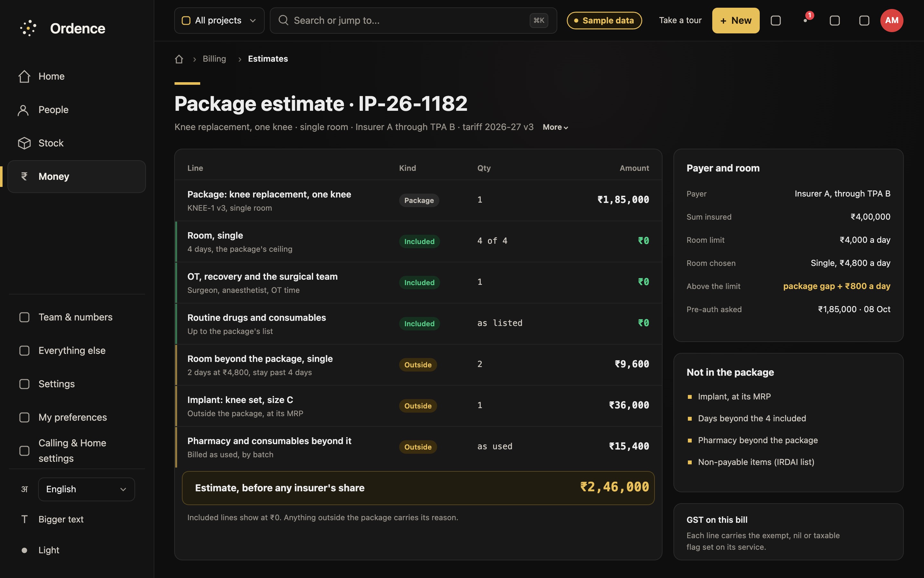Image resolution: width=924 pixels, height=578 pixels.
Task: Select the Money sidebar item
Action: [x=77, y=177]
